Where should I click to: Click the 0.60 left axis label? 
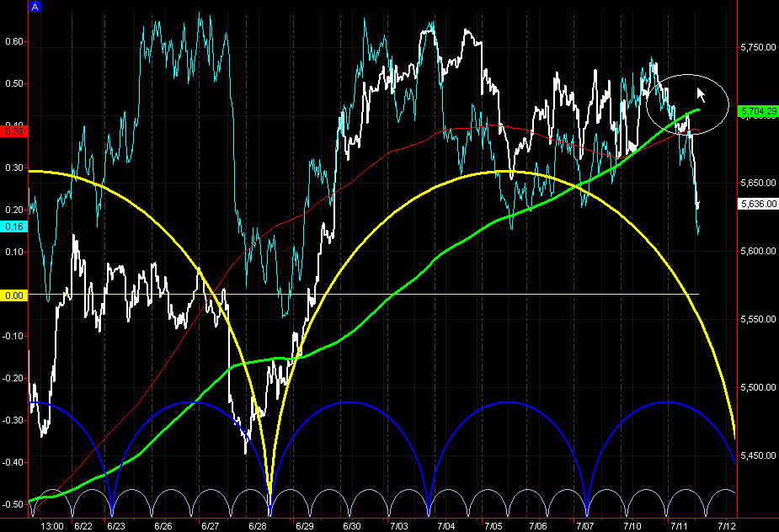(x=14, y=41)
